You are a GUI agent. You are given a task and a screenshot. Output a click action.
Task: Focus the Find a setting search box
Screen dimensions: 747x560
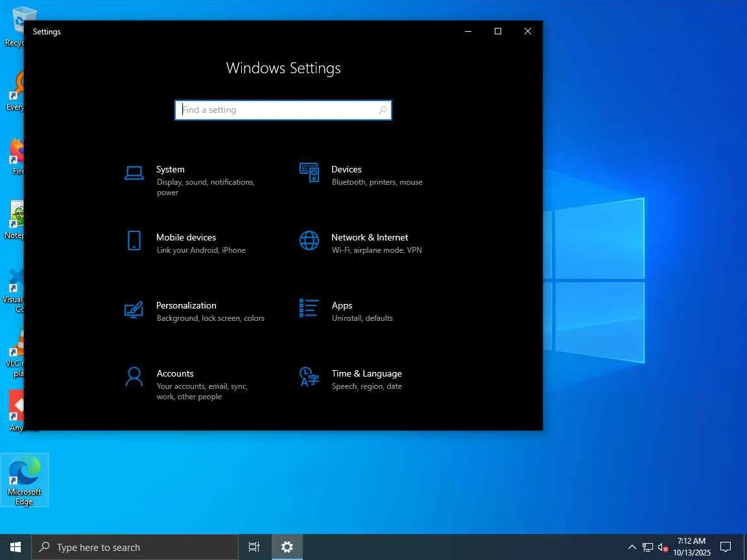[279, 110]
